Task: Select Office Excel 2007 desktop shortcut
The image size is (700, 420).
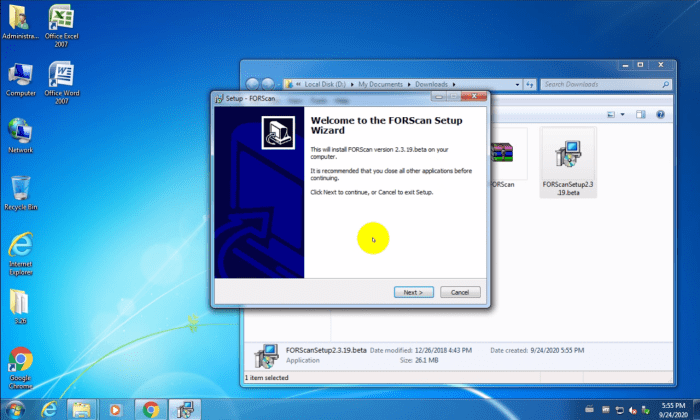Action: pyautogui.click(x=61, y=25)
